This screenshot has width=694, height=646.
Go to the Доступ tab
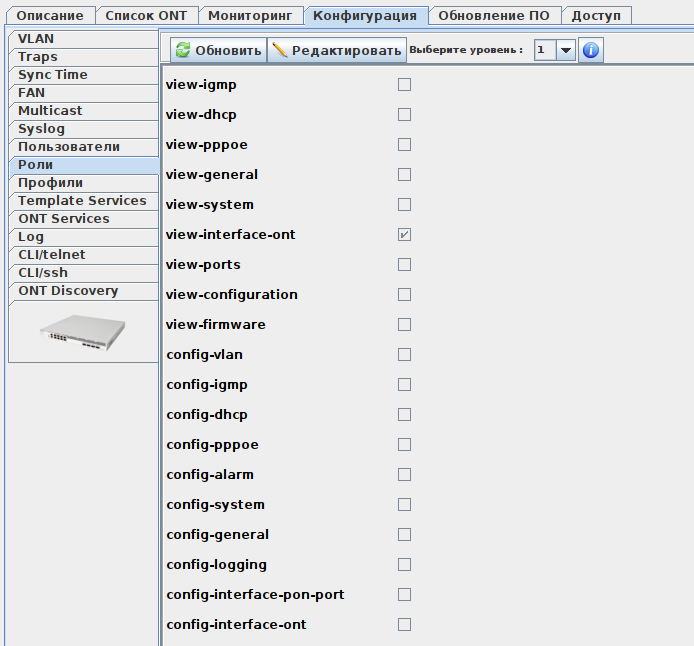(x=596, y=15)
